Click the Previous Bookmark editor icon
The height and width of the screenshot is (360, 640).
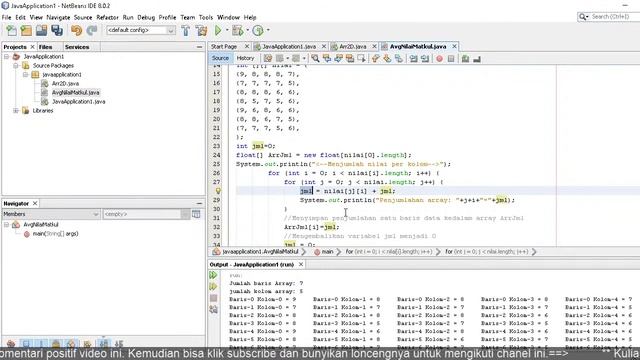376,58
